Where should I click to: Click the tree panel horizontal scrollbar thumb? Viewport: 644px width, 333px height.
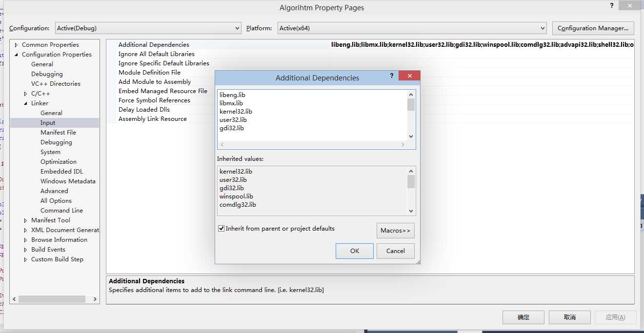tap(52, 299)
